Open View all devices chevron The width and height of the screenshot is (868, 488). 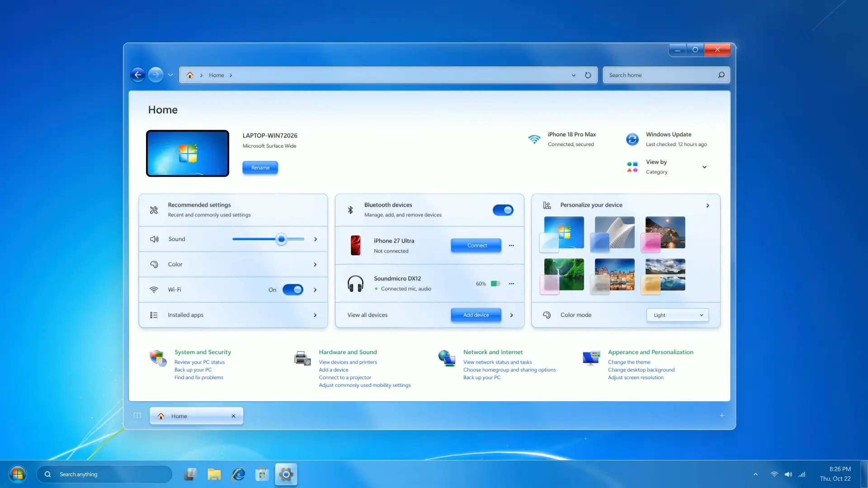tap(511, 315)
